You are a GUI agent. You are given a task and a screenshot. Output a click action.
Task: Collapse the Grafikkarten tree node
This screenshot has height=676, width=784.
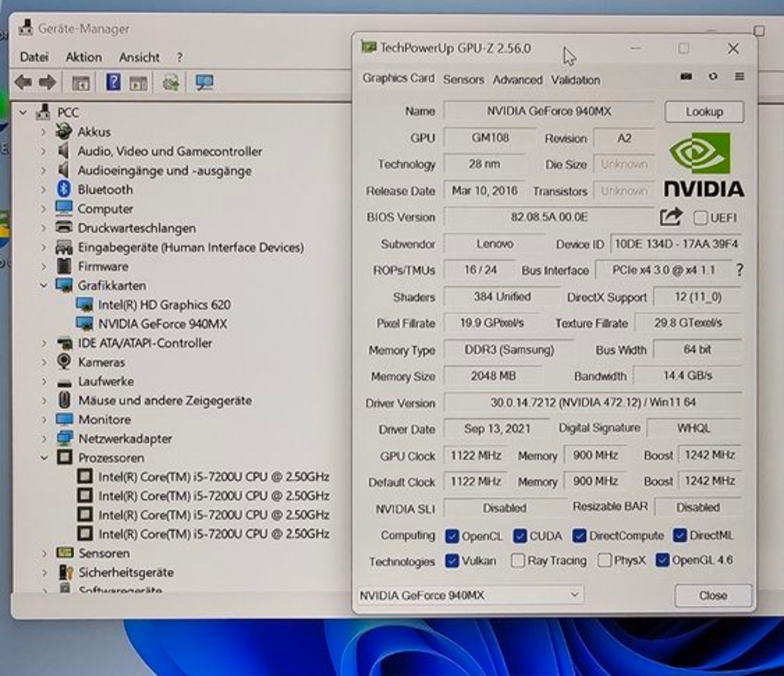tap(44, 285)
